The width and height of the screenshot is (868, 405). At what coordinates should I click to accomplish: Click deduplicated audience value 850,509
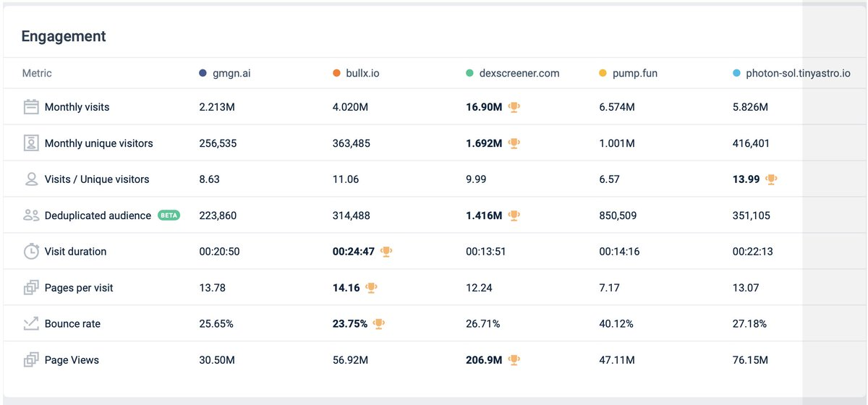tap(618, 216)
